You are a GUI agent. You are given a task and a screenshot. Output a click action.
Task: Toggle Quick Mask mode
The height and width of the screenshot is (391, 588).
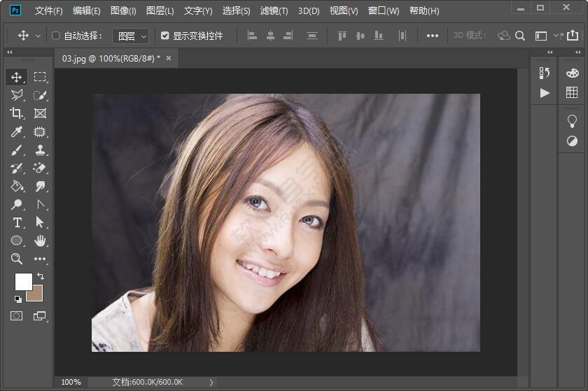pos(16,315)
